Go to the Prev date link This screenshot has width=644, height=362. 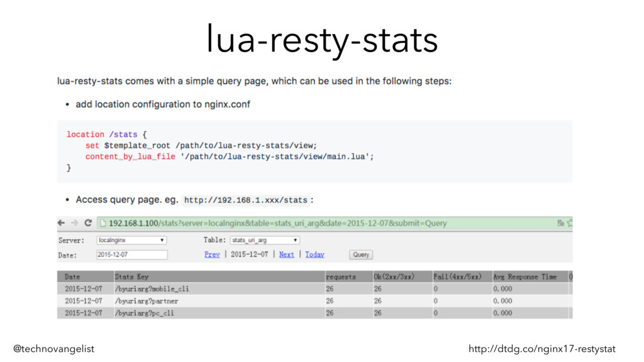point(212,255)
